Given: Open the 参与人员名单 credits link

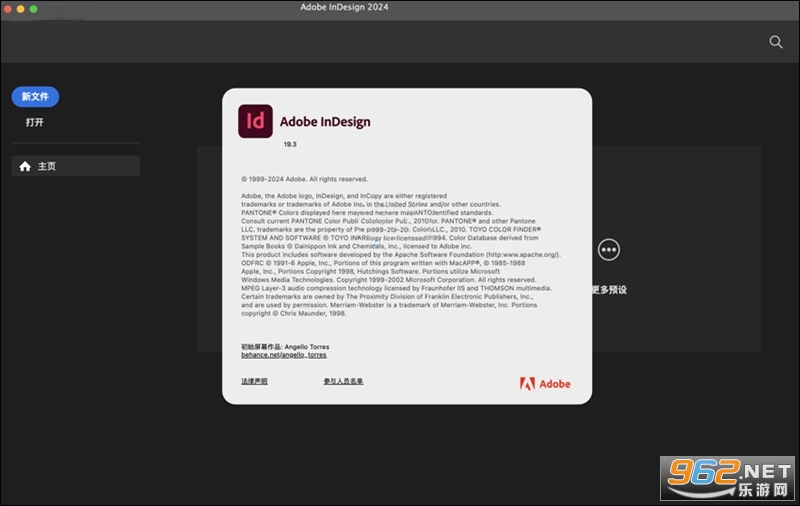Looking at the screenshot, I should click(x=343, y=381).
